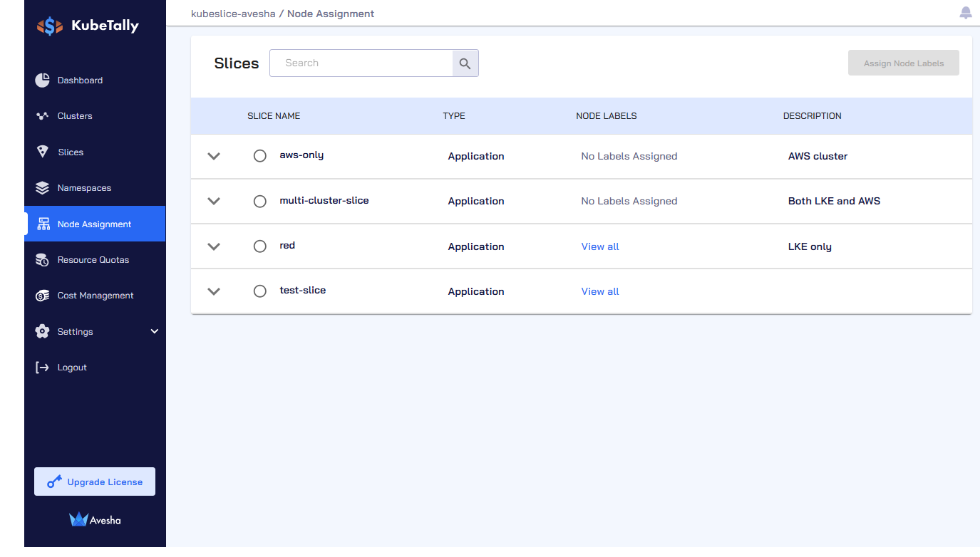The height and width of the screenshot is (557, 980).
Task: Expand the test-slice row chevron
Action: (x=214, y=291)
